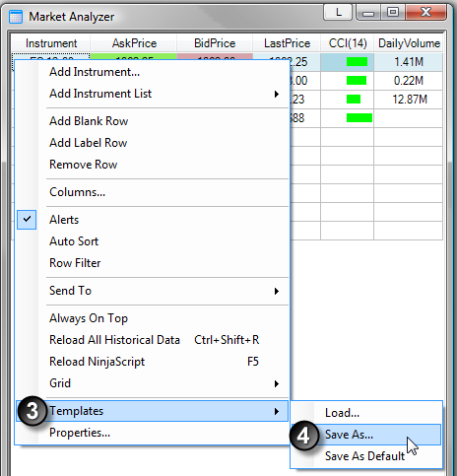Maximize the Market Analyzer window
Screen dimensions: 457x476
click(393, 13)
